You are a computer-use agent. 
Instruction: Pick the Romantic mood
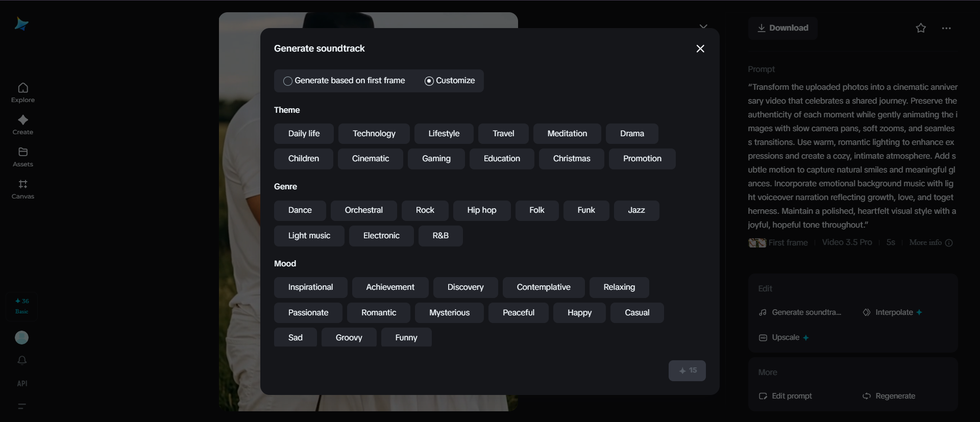pos(378,312)
